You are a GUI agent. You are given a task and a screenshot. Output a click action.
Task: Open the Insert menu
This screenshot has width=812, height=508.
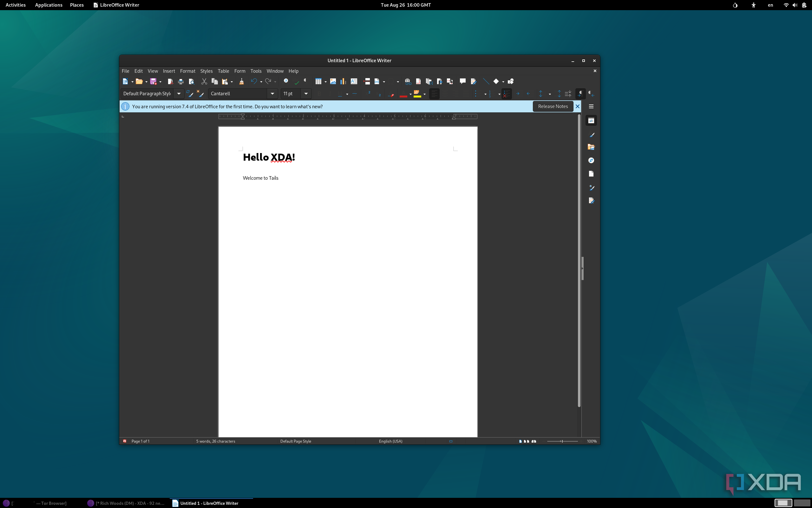click(169, 71)
